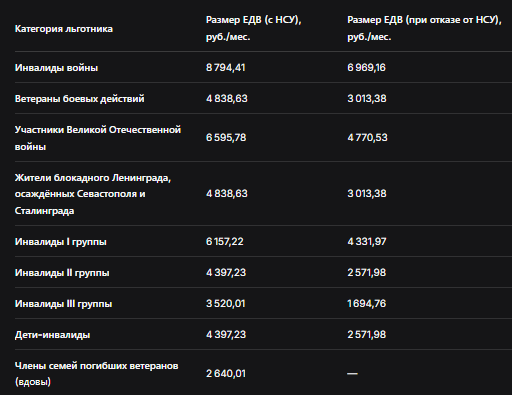Click the dash cell in the вдовы row
Image resolution: width=512 pixels, height=395 pixels.
[x=352, y=374]
